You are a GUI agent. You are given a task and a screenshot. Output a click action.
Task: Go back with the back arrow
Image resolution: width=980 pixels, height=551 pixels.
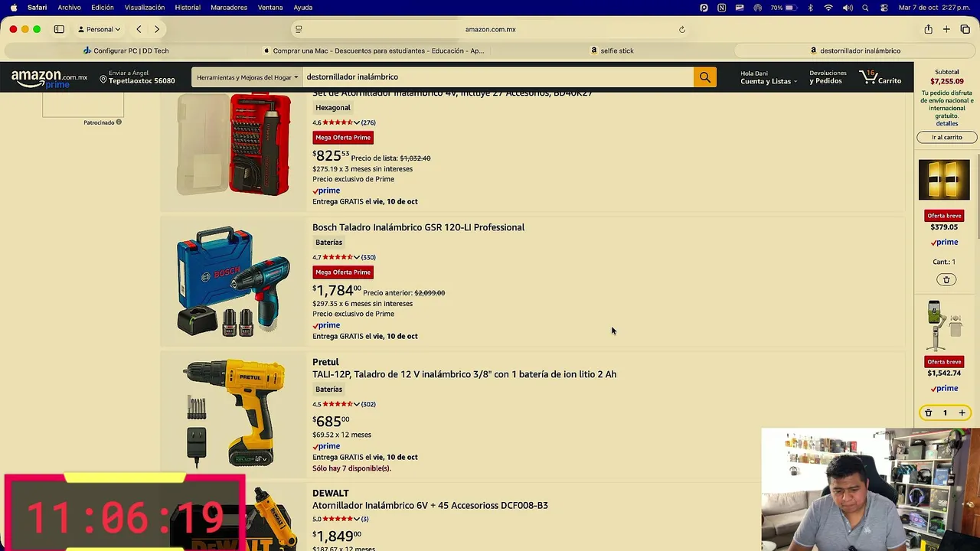[139, 29]
